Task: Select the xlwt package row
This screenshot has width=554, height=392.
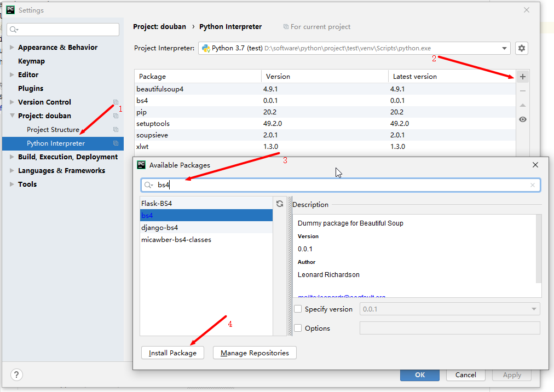Action: 325,146
